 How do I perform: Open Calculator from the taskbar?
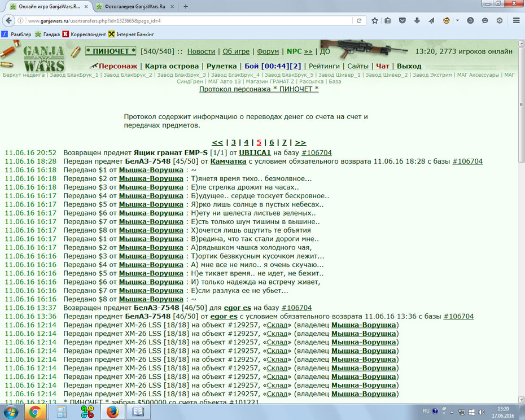pos(62,412)
